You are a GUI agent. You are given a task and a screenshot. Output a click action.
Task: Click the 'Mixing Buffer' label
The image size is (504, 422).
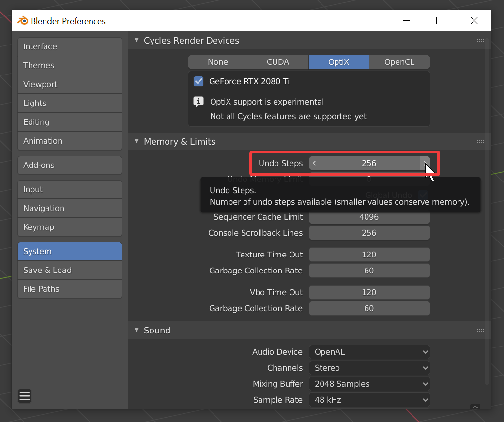pyautogui.click(x=278, y=384)
